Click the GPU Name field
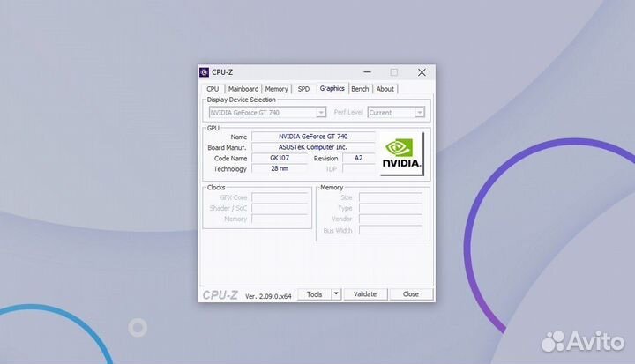635x364 pixels. click(x=313, y=137)
